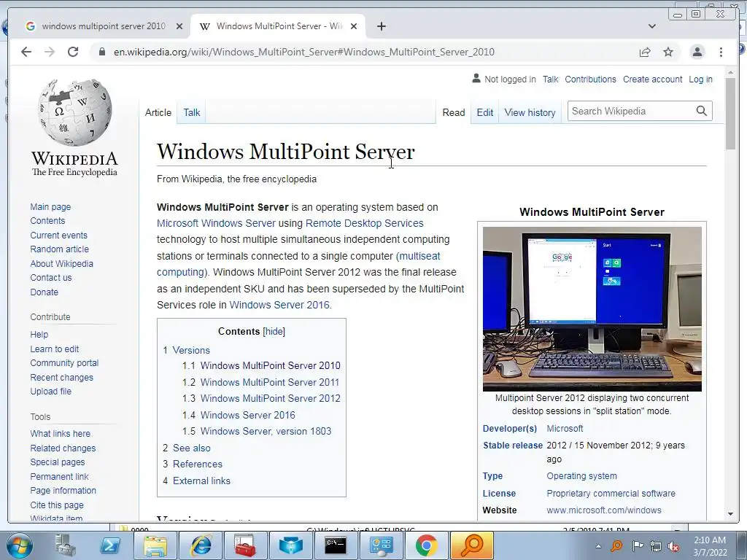The height and width of the screenshot is (560, 747).
Task: Open the Remote Desktop Services link
Action: 365,223
